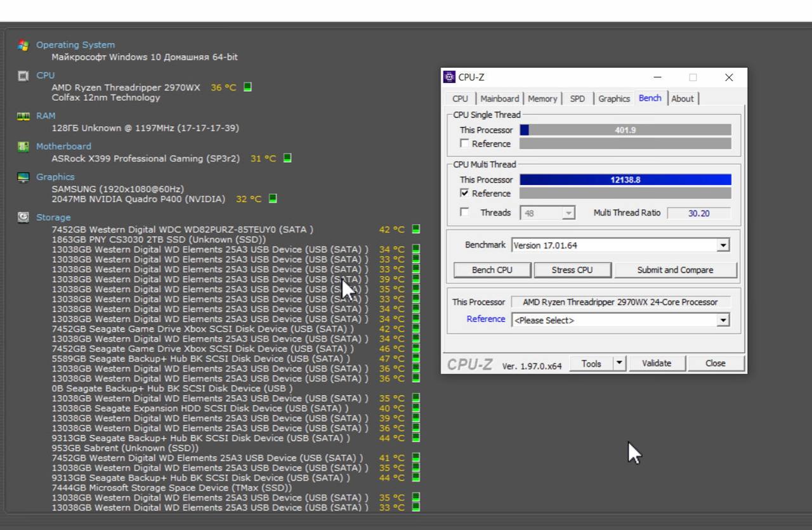Open the Threads count dropdown showing 48

547,213
